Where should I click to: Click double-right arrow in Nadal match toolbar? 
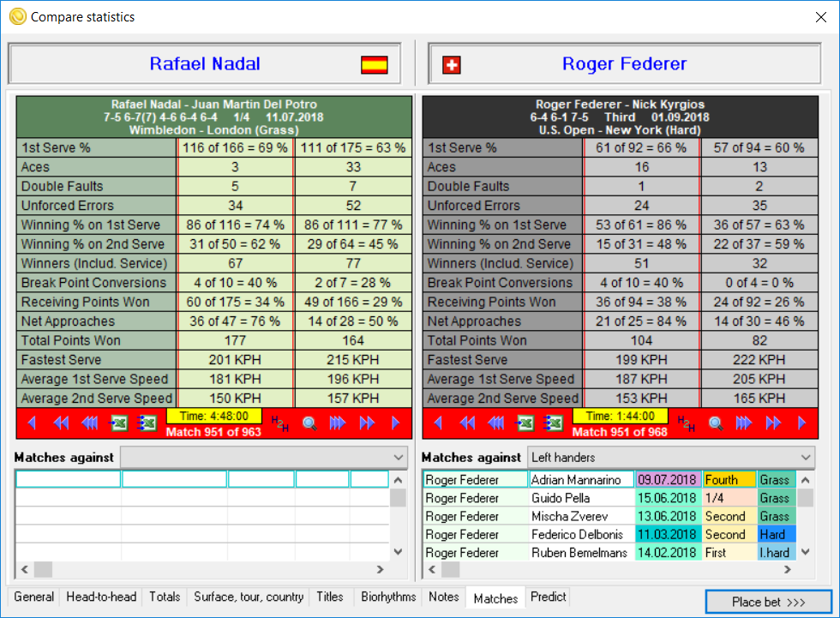[x=367, y=423]
